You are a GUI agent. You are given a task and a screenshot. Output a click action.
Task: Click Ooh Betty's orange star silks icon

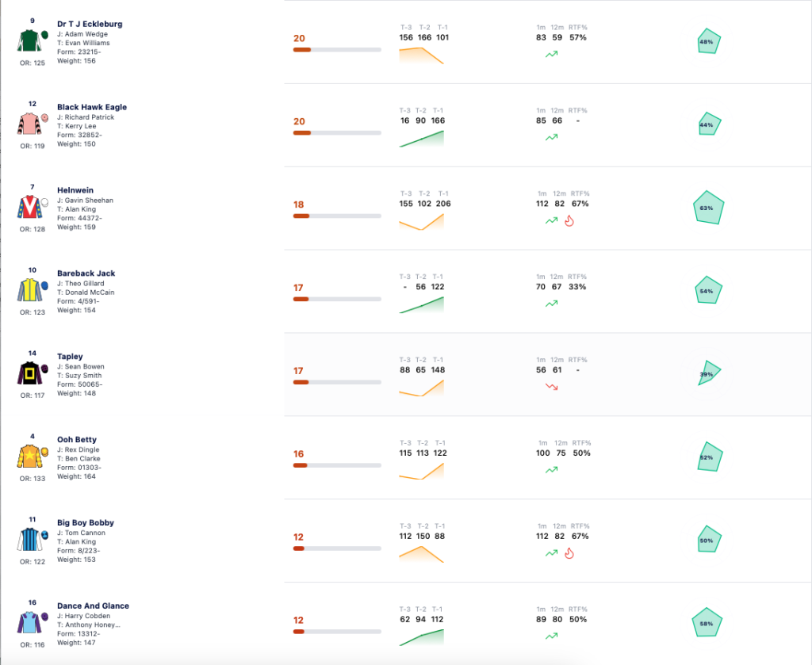32,456
